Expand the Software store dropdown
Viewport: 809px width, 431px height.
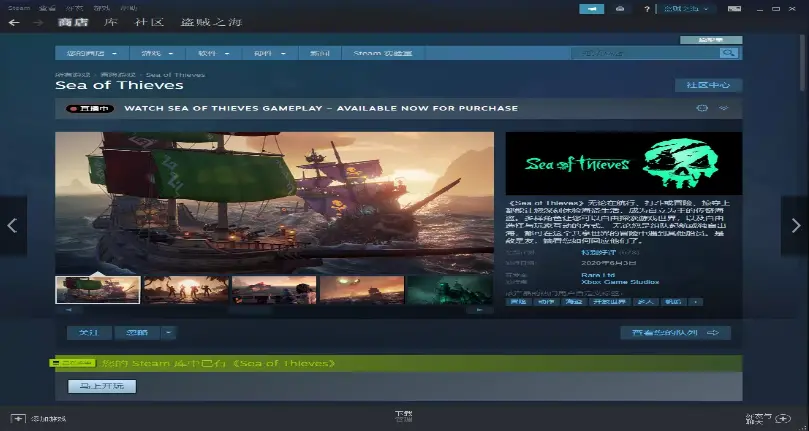214,53
